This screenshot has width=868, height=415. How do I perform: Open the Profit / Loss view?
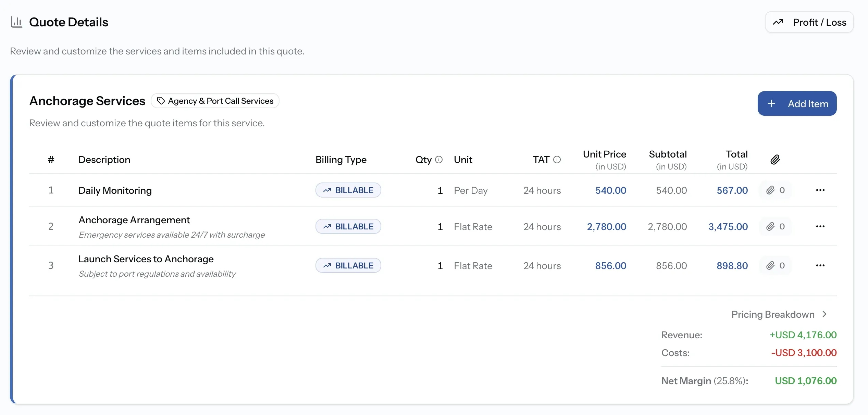coord(809,22)
